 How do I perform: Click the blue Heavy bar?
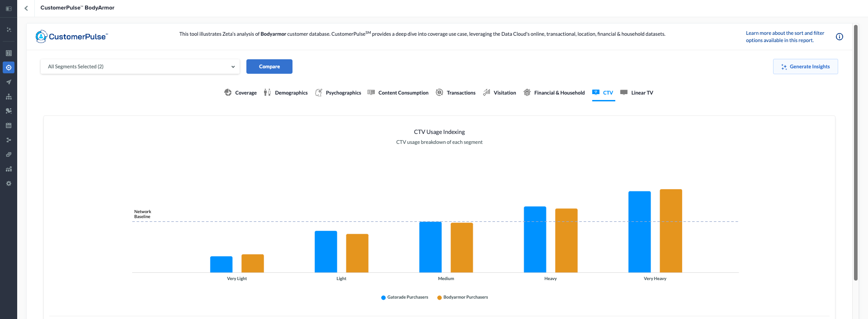(x=535, y=239)
